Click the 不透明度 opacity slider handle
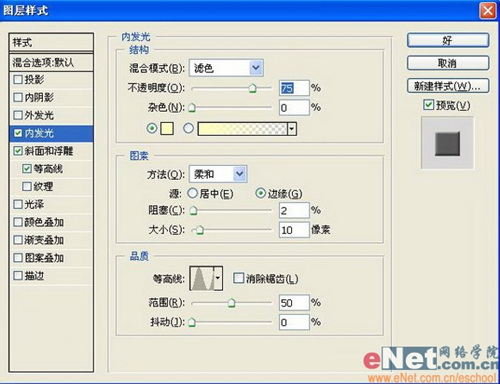500x384 pixels. 253,88
